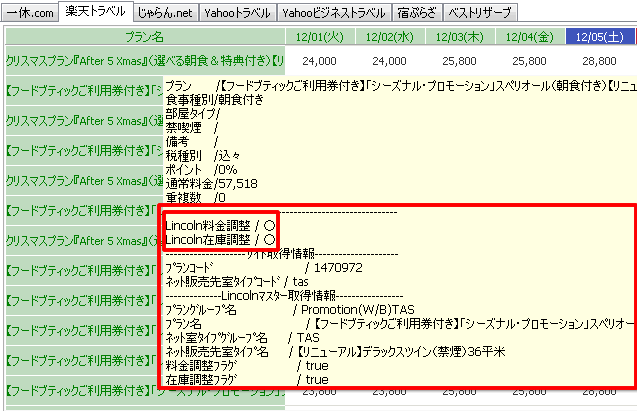The height and width of the screenshot is (411, 637).
Task: Click the プラン名 column header
Action: click(x=145, y=37)
